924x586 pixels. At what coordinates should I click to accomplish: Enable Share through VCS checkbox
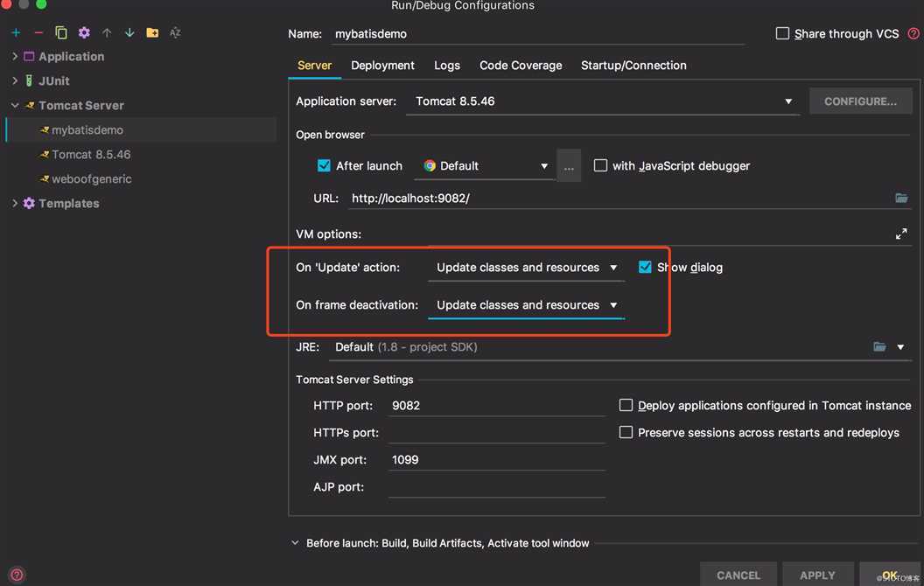(x=782, y=33)
